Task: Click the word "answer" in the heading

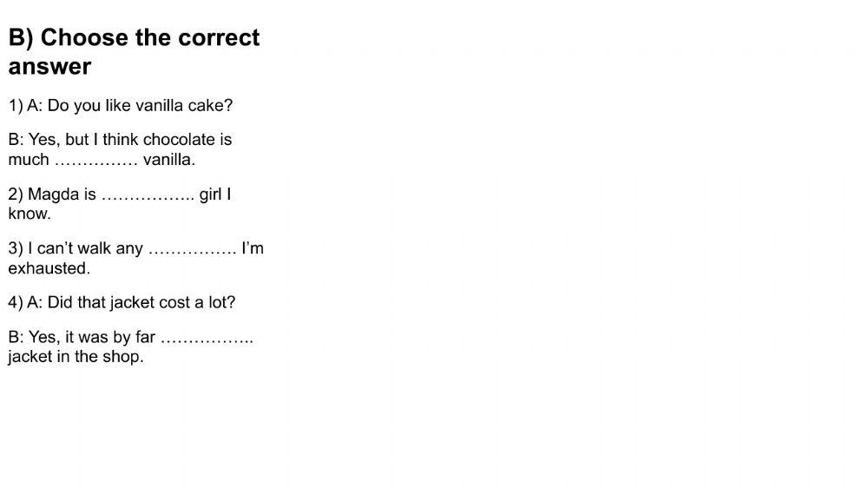Action: (x=49, y=66)
